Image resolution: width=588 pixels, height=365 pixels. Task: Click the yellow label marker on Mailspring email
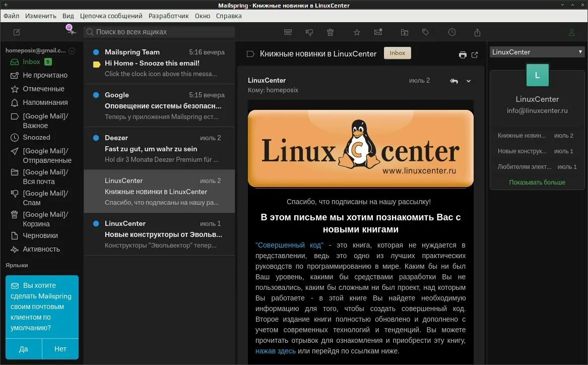tap(96, 64)
